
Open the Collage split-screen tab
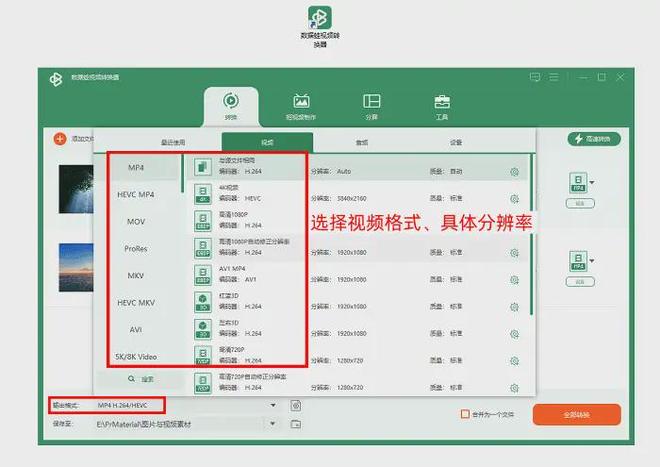click(x=371, y=107)
